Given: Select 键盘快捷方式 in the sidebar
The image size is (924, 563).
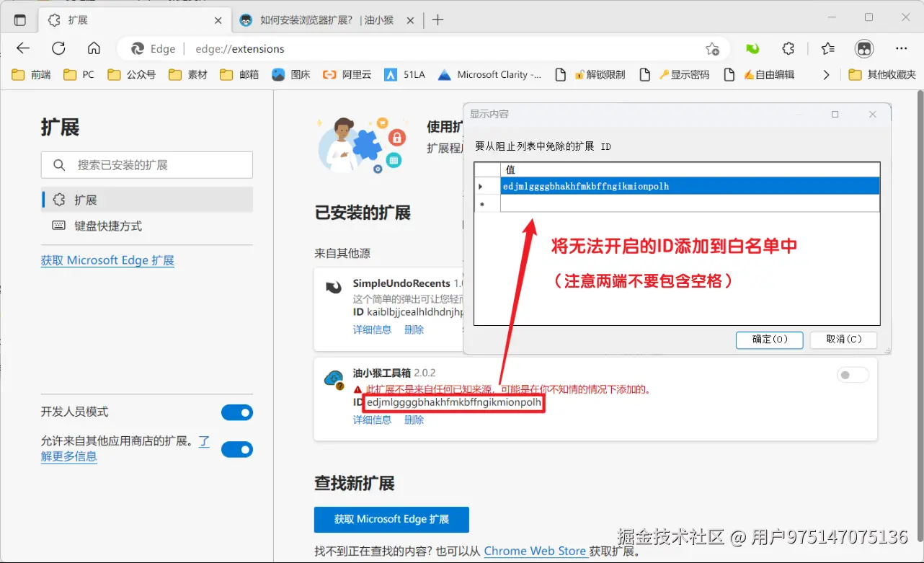Looking at the screenshot, I should 147,226.
